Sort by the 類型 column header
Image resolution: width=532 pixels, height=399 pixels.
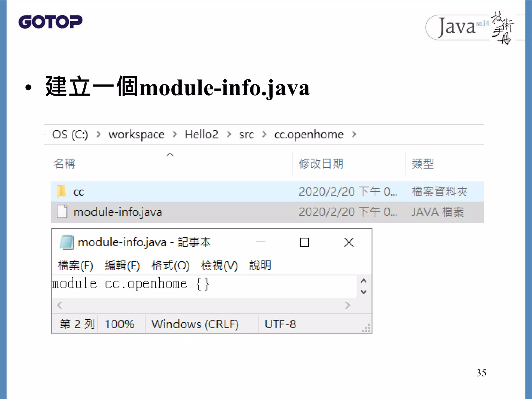click(x=423, y=164)
